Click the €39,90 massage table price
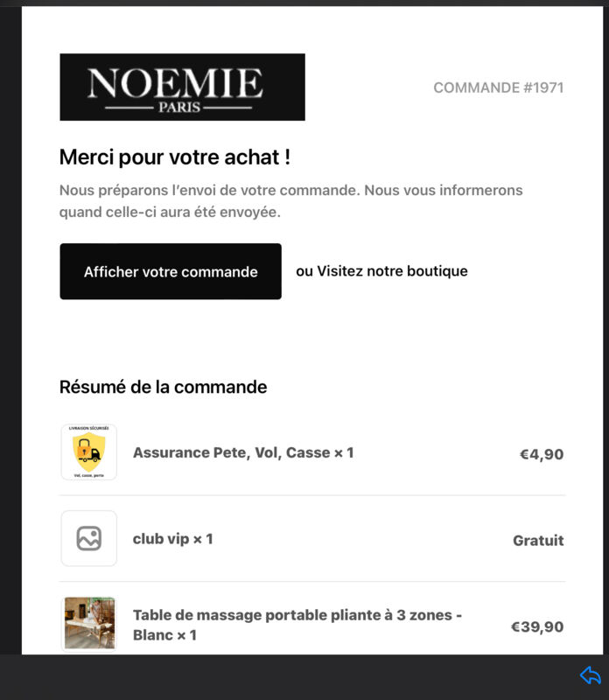The width and height of the screenshot is (609, 700). (x=537, y=626)
